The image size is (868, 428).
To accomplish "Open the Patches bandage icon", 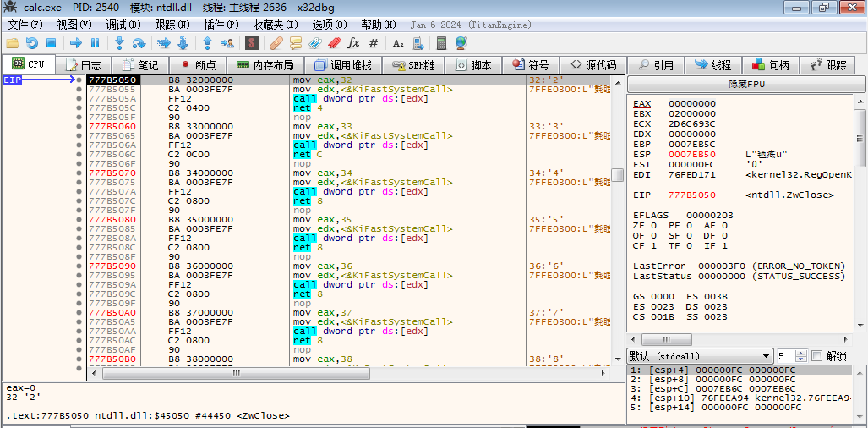I will point(276,42).
